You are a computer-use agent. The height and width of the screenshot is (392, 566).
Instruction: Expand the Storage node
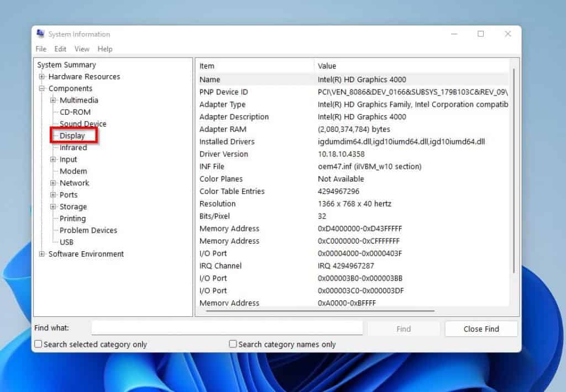point(53,206)
